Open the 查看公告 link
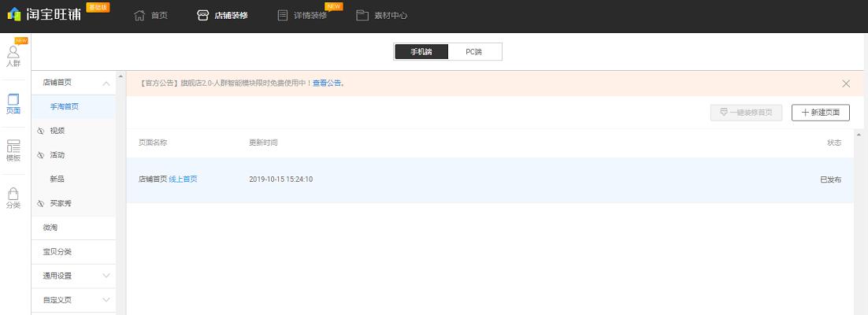 click(x=327, y=83)
